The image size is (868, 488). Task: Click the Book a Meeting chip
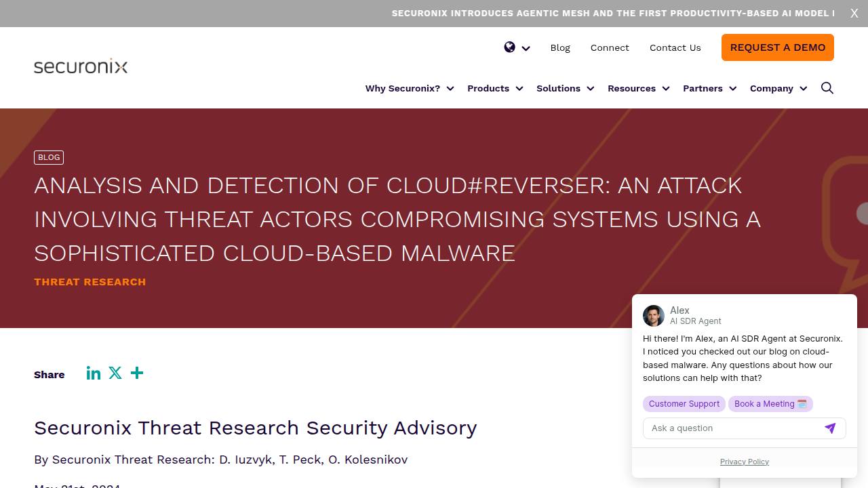click(x=770, y=404)
